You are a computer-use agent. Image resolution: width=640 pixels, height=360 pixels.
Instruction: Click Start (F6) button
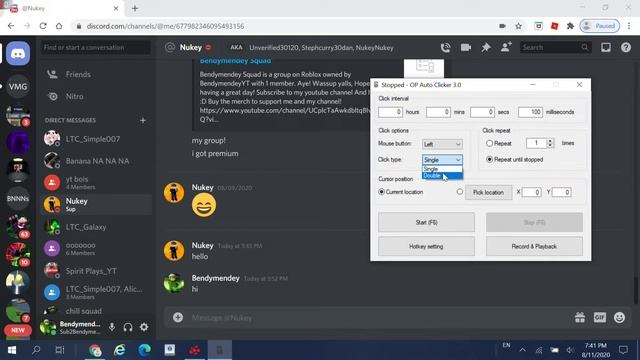tap(426, 222)
